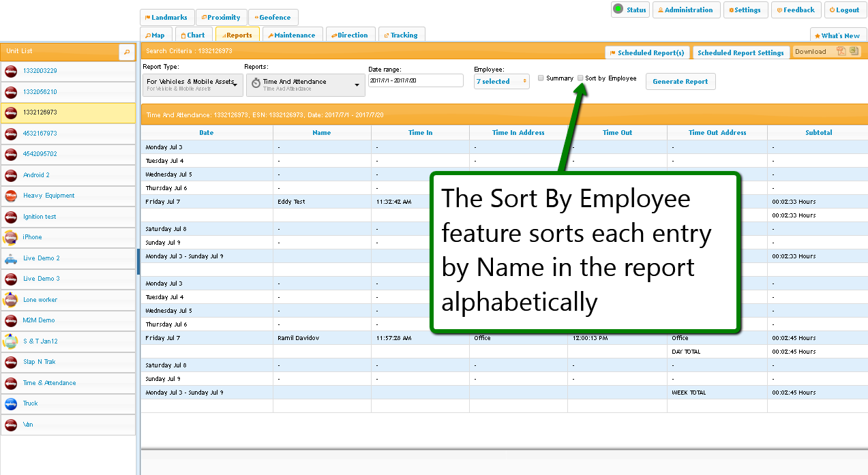Click the S & T Jan12 unit icon
Screen dimensions: 868x475
point(11,341)
